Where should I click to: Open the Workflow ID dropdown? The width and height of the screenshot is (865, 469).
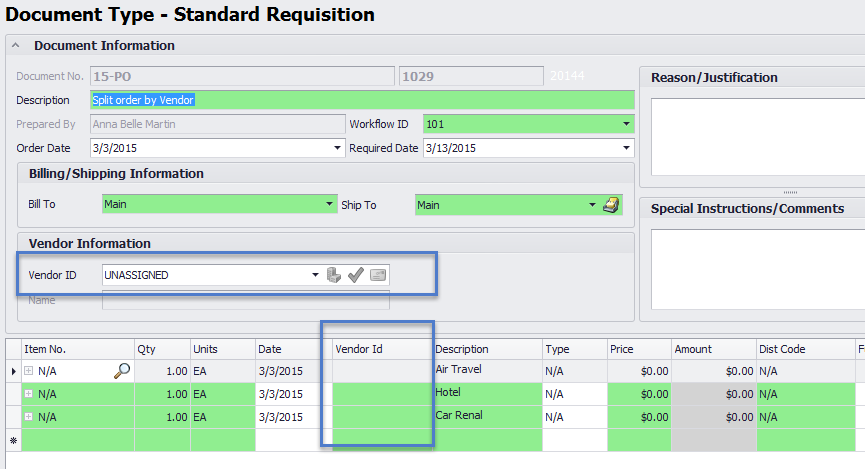coord(626,124)
